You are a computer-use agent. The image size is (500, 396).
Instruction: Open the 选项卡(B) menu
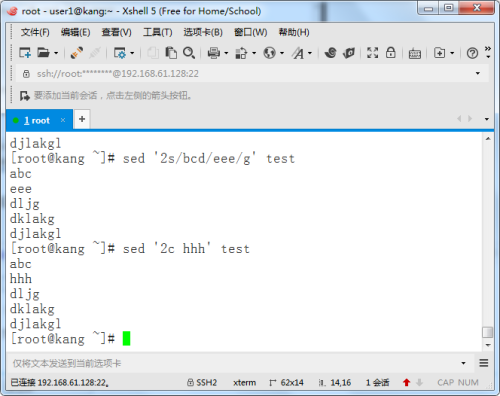point(203,32)
